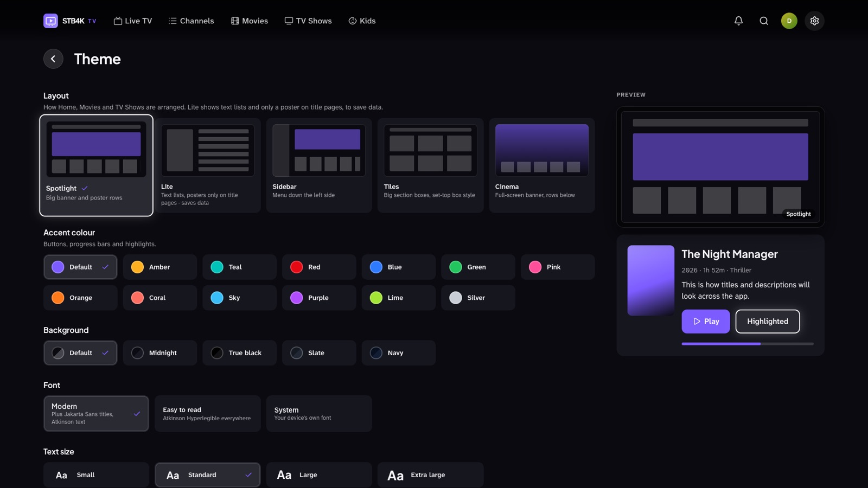Set the background to Midnight
The width and height of the screenshot is (868, 488).
coord(160,352)
